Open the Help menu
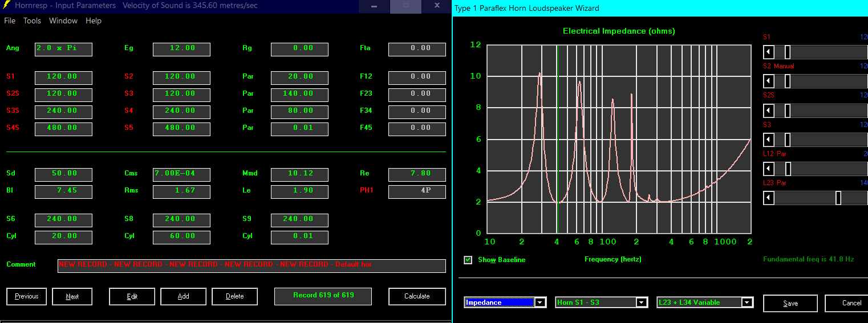The image size is (868, 323). pyautogui.click(x=94, y=21)
